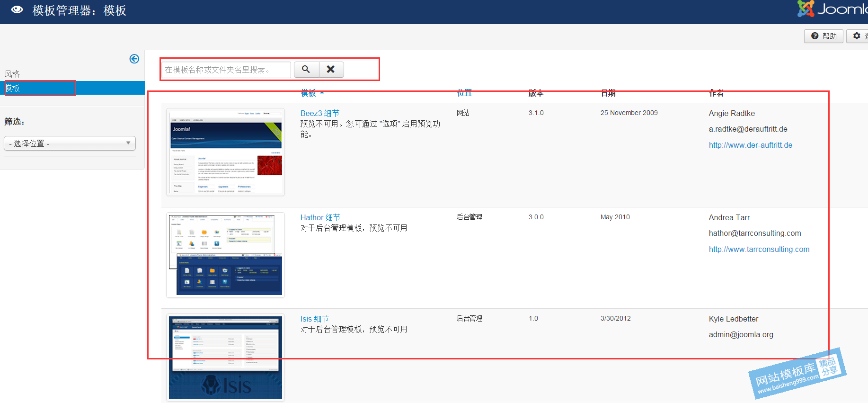Sort by 位置 column header
This screenshot has height=403, width=868.
click(x=464, y=93)
